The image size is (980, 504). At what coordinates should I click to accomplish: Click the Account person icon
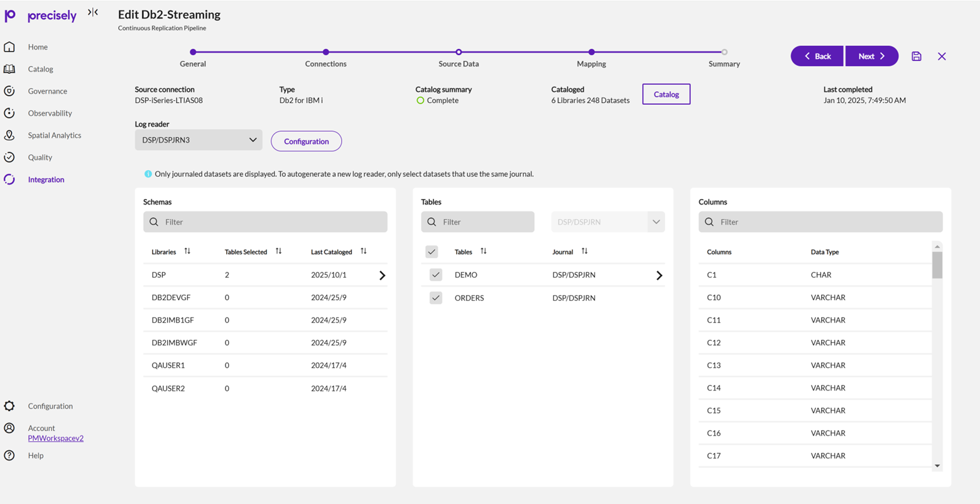[x=9, y=428]
